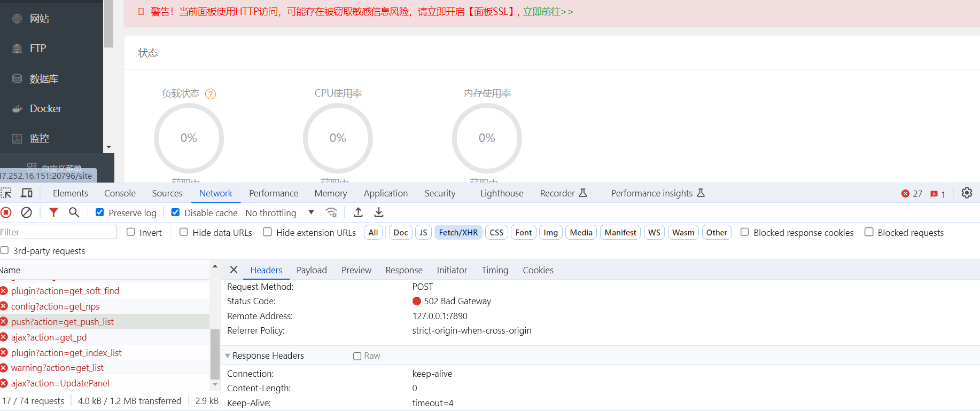The width and height of the screenshot is (980, 411).
Task: Click the inspect element selector icon
Action: tap(6, 193)
